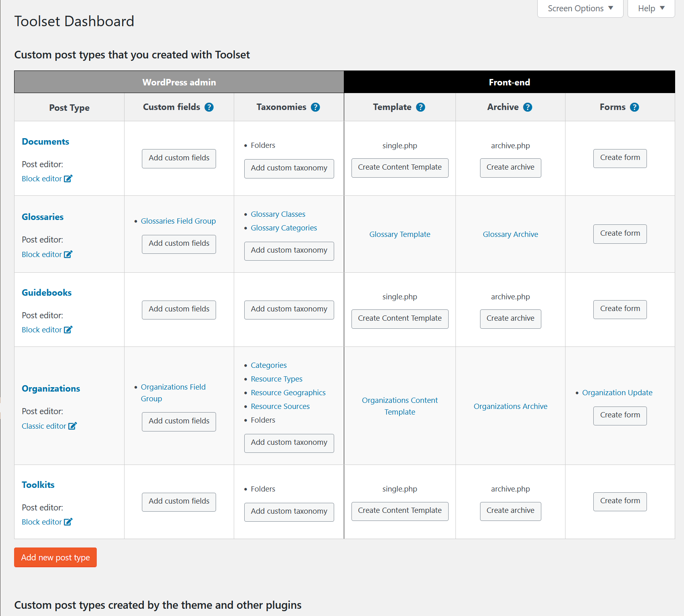The height and width of the screenshot is (616, 684).
Task: Click Create archive button for Guidebooks
Action: pos(511,319)
